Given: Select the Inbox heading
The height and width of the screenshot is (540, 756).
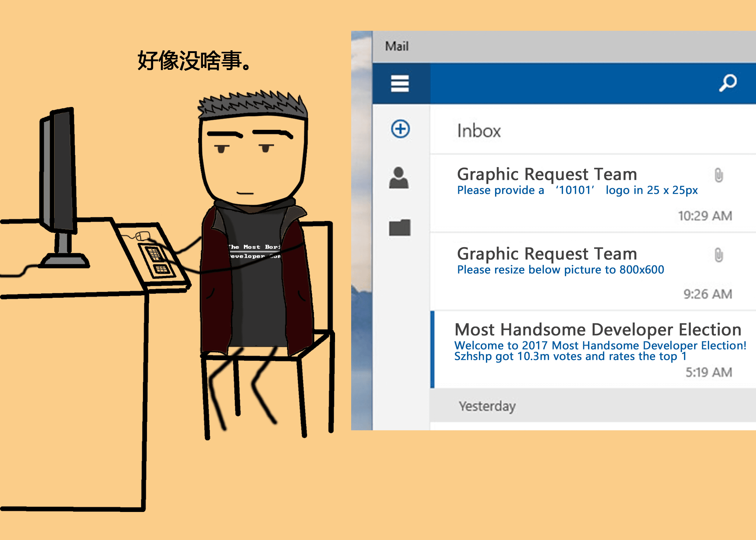Looking at the screenshot, I should click(479, 131).
